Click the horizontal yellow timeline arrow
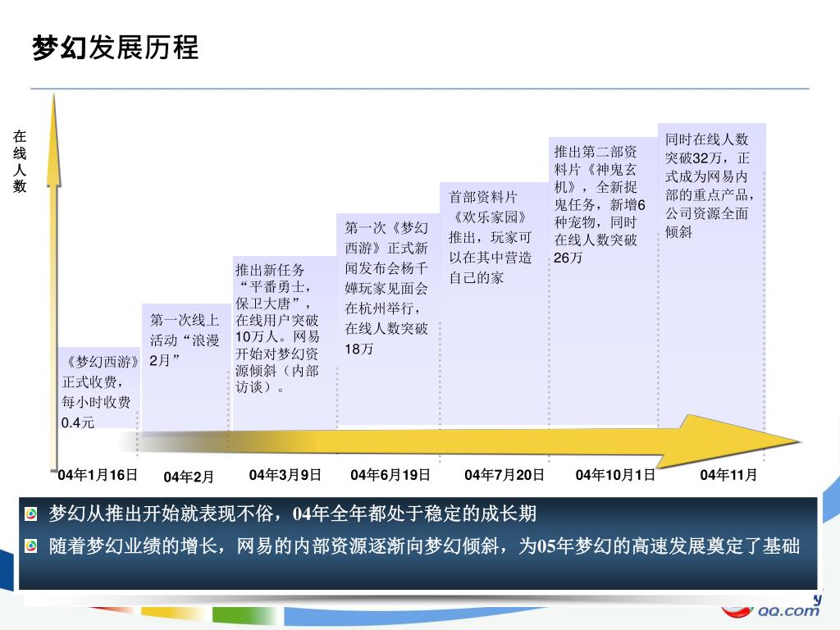The image size is (840, 630). tap(461, 442)
